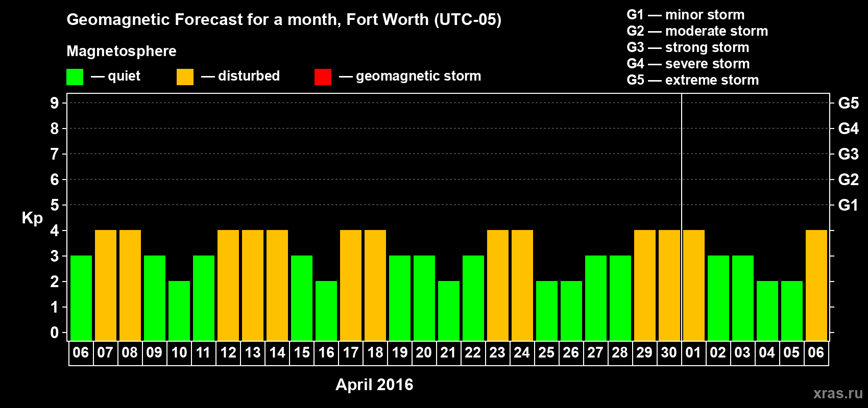Click the 'G5 — extreme storm' legend line
Viewport: 868px width, 408px height.
tap(693, 80)
